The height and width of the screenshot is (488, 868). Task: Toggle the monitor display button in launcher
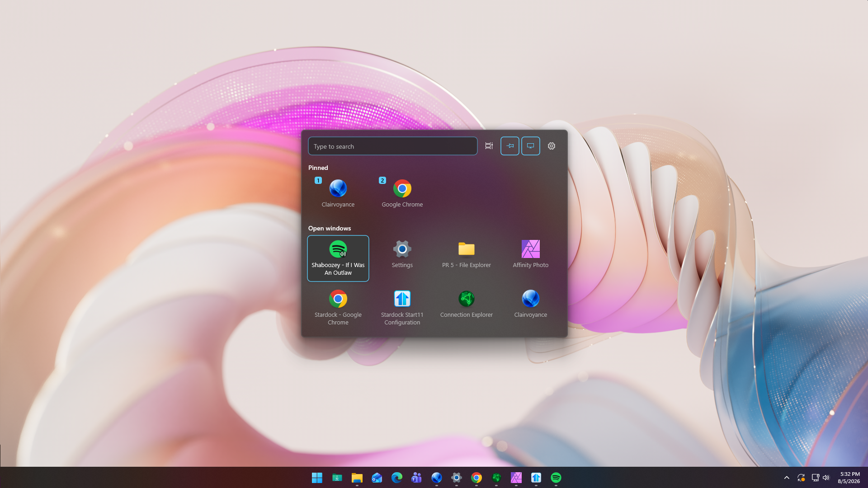(x=531, y=146)
